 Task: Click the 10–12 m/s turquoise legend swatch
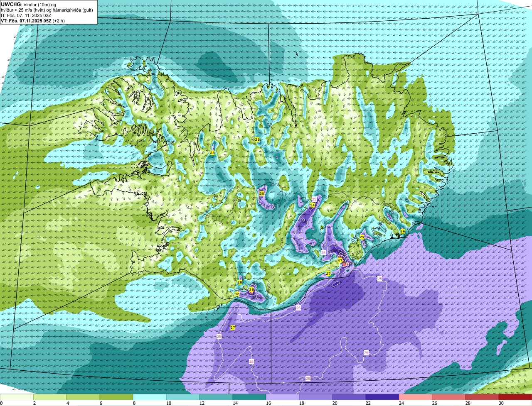183,397
